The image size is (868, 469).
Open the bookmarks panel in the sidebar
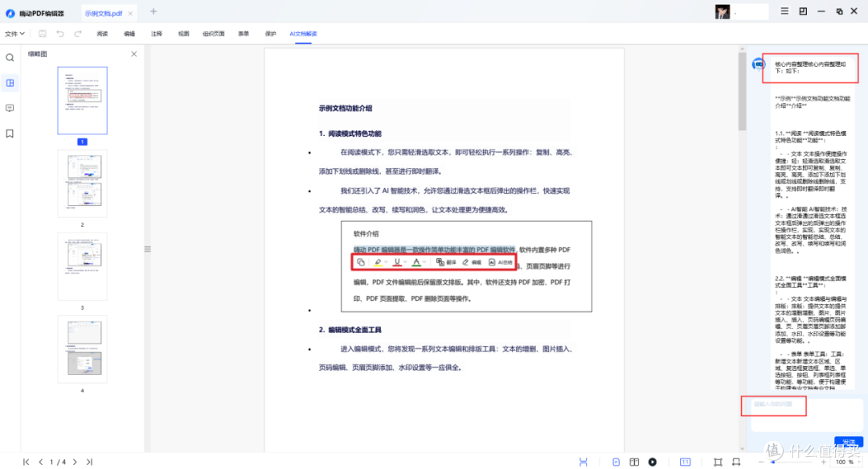[10, 134]
